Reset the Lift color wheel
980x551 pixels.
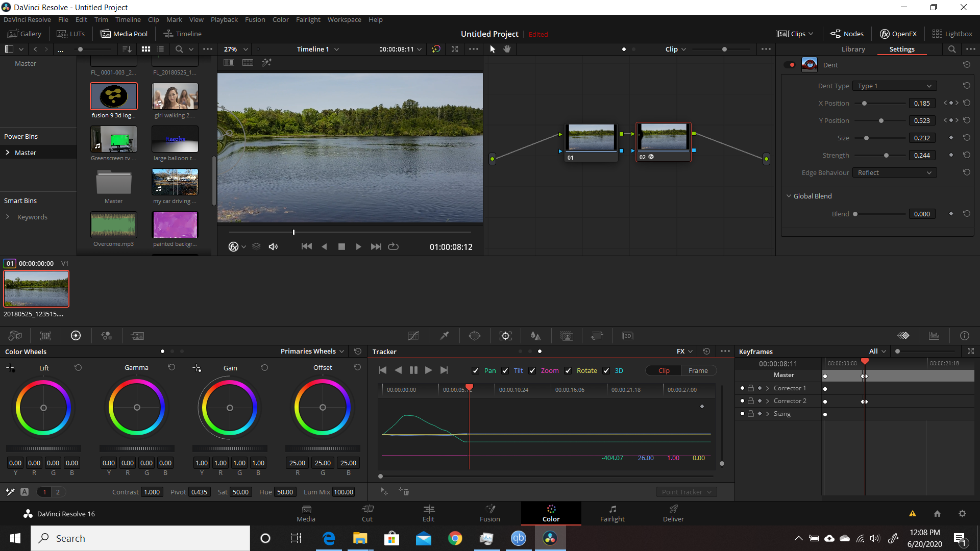(78, 367)
